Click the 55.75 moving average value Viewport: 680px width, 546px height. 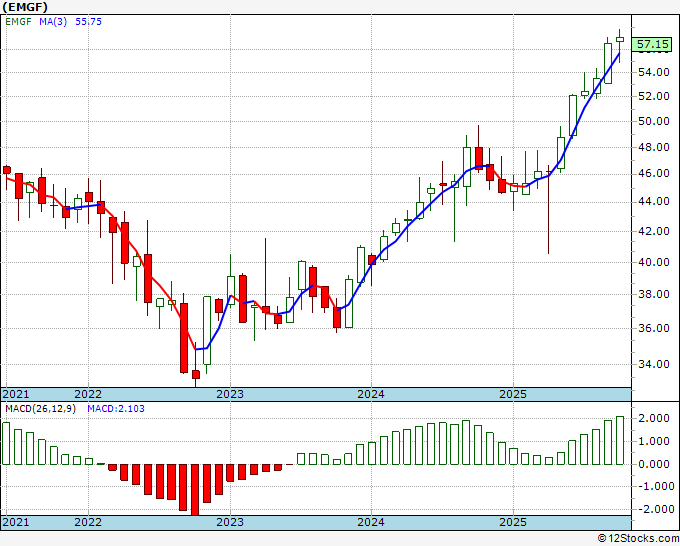[88, 21]
